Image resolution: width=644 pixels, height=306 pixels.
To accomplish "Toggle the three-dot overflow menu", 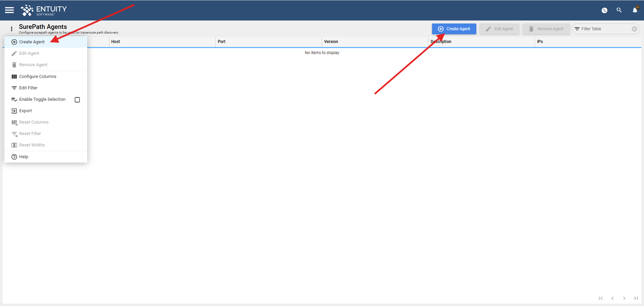I will 11,29.
